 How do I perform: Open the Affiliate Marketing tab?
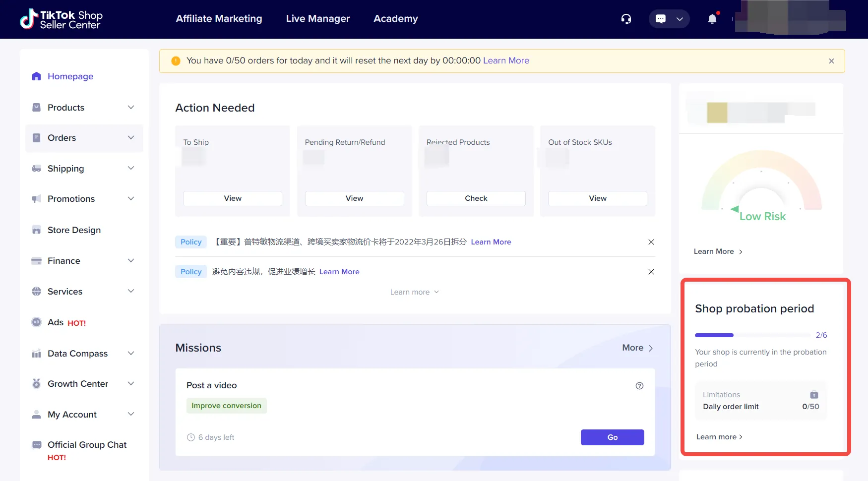coord(219,19)
